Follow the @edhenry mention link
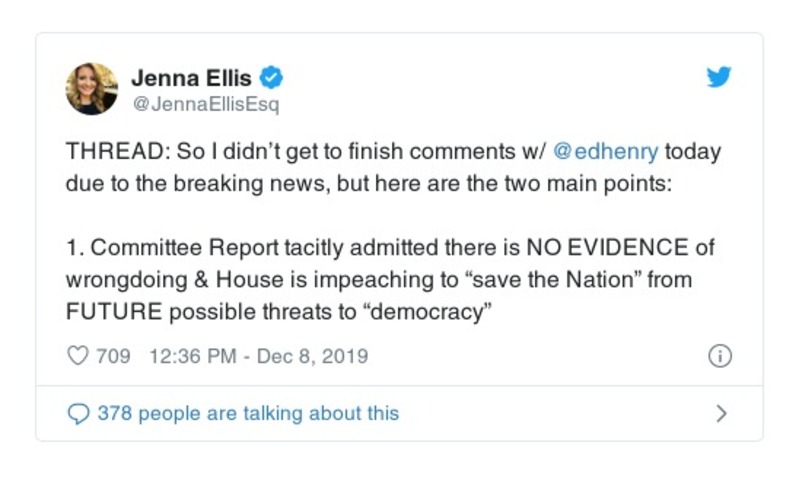799x490 pixels. pyautogui.click(x=606, y=153)
